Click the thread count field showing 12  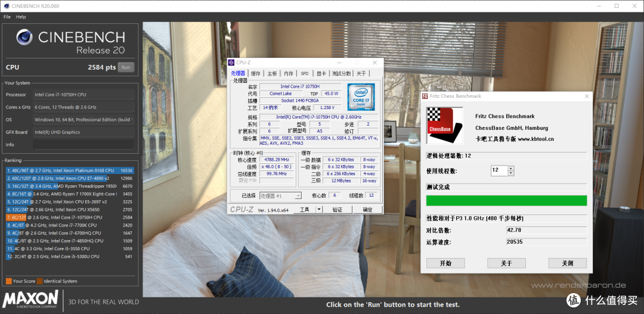pos(499,171)
